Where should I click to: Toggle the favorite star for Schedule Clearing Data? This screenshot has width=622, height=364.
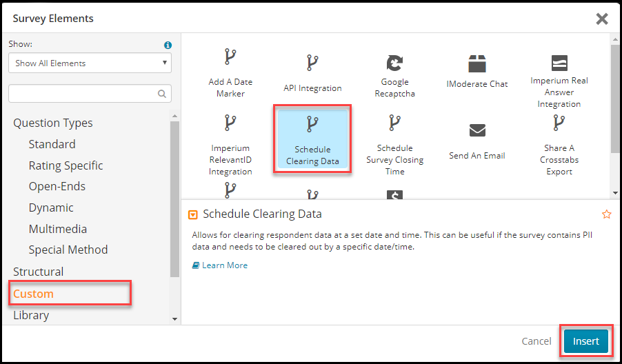(x=607, y=214)
